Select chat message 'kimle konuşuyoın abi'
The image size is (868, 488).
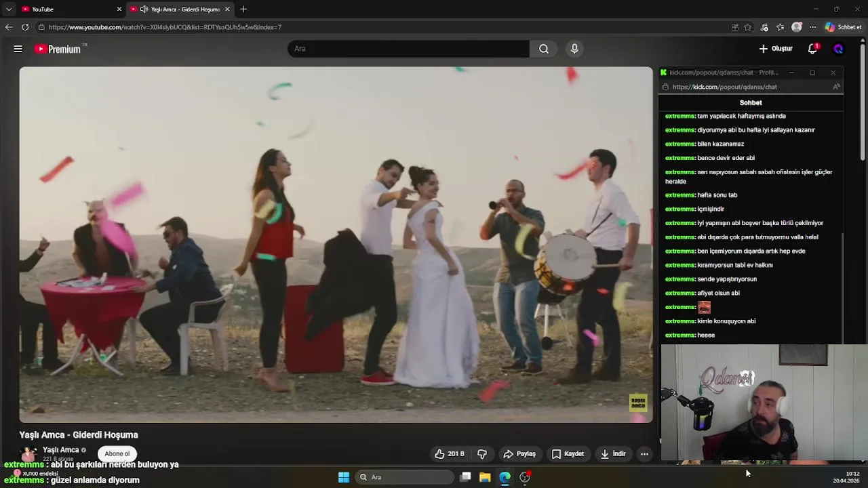coord(726,321)
